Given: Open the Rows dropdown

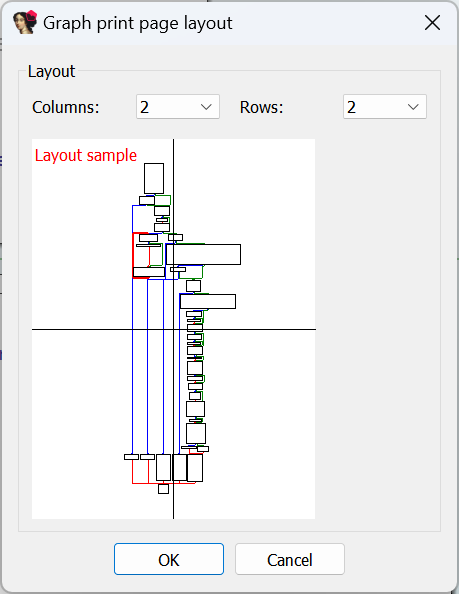Looking at the screenshot, I should tap(385, 107).
